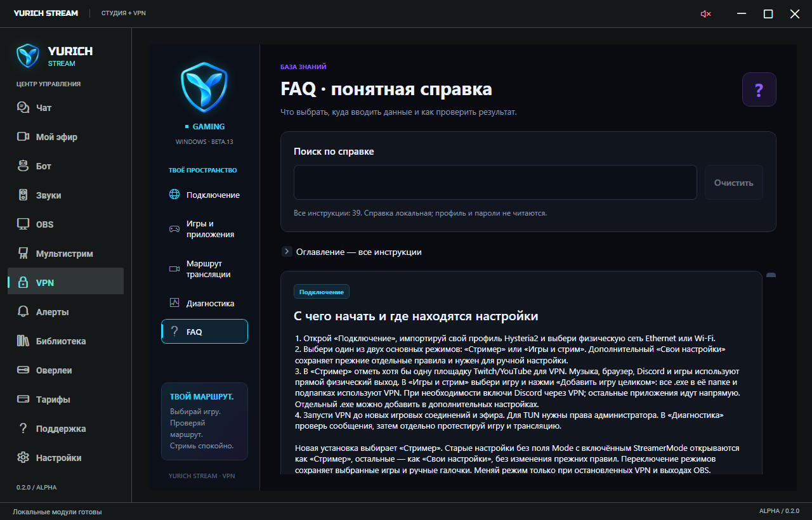Go to the OBS monitor icon
This screenshot has height=520, width=812.
pos(23,224)
